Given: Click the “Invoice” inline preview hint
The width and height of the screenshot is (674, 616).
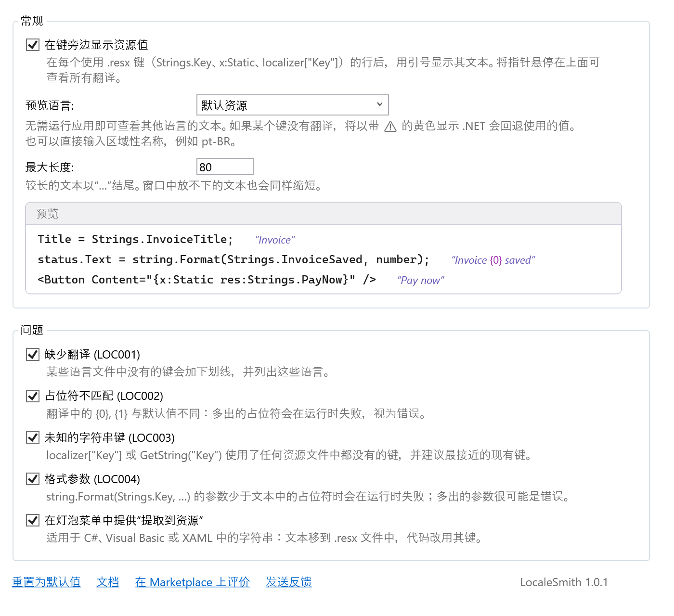Looking at the screenshot, I should click(x=275, y=240).
